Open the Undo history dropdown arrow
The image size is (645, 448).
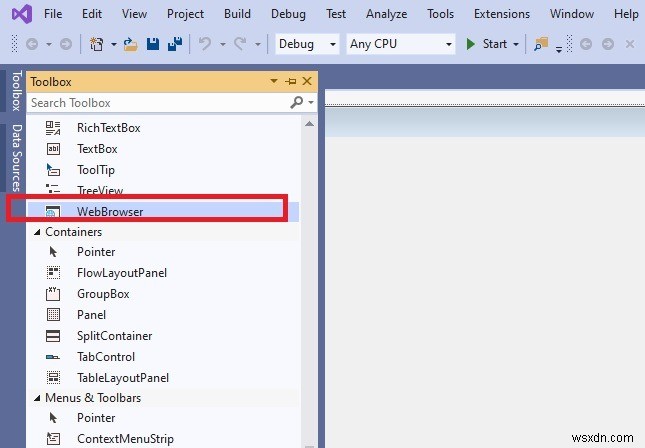pyautogui.click(x=223, y=44)
